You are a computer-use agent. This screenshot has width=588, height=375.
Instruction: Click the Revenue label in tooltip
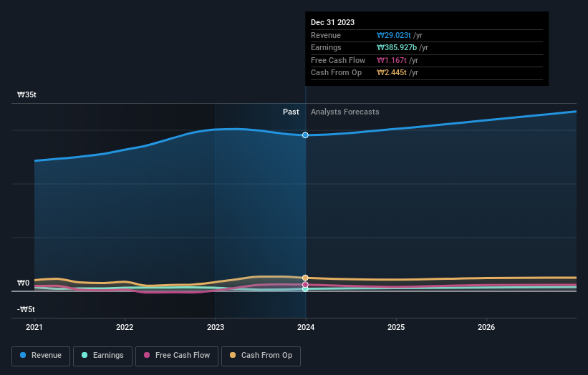tap(326, 35)
